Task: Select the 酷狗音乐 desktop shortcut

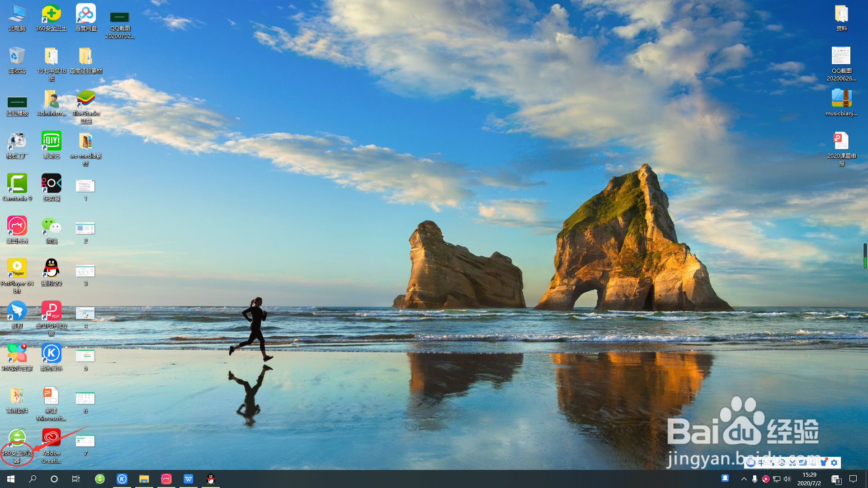Action: [x=51, y=358]
